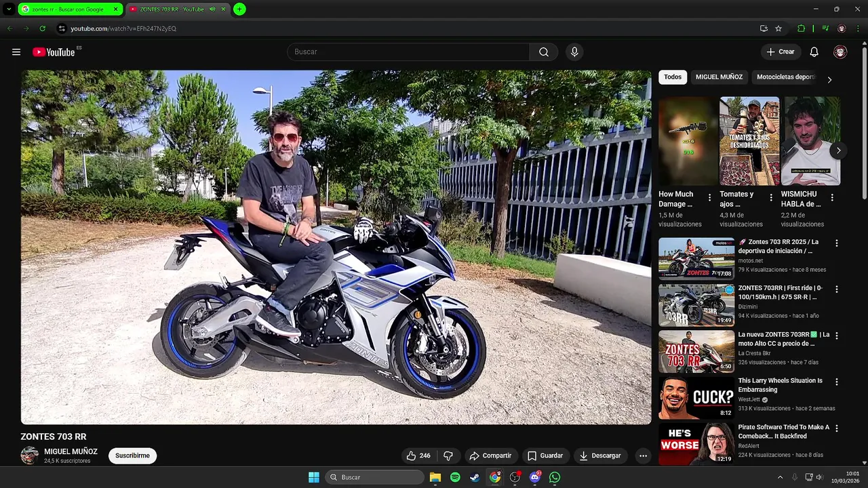Open options for Pirate Software comeback video
This screenshot has width=868, height=488.
[x=837, y=428]
